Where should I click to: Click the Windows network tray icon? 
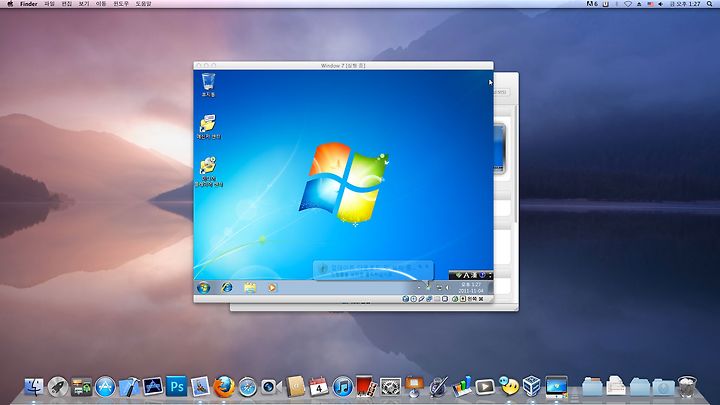coord(439,287)
